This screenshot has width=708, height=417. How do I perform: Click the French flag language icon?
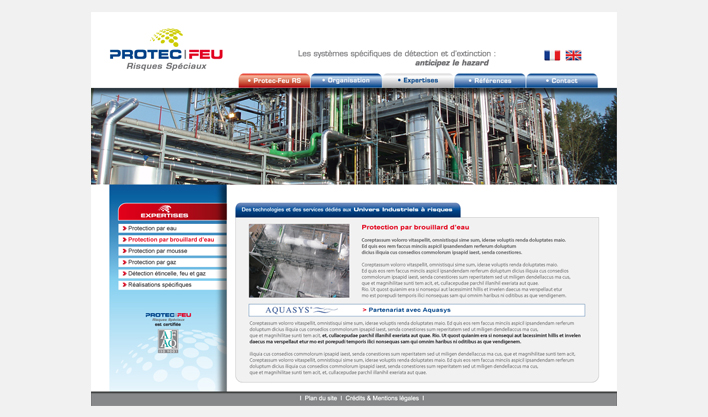552,56
